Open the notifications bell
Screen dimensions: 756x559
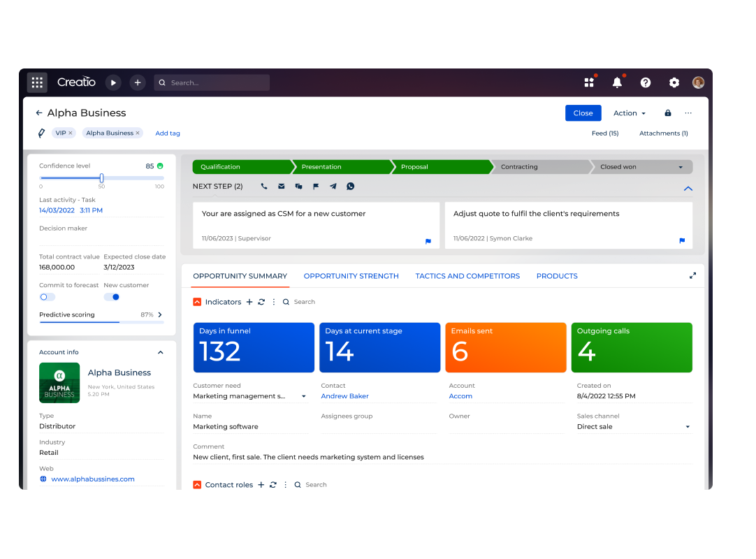pyautogui.click(x=617, y=82)
